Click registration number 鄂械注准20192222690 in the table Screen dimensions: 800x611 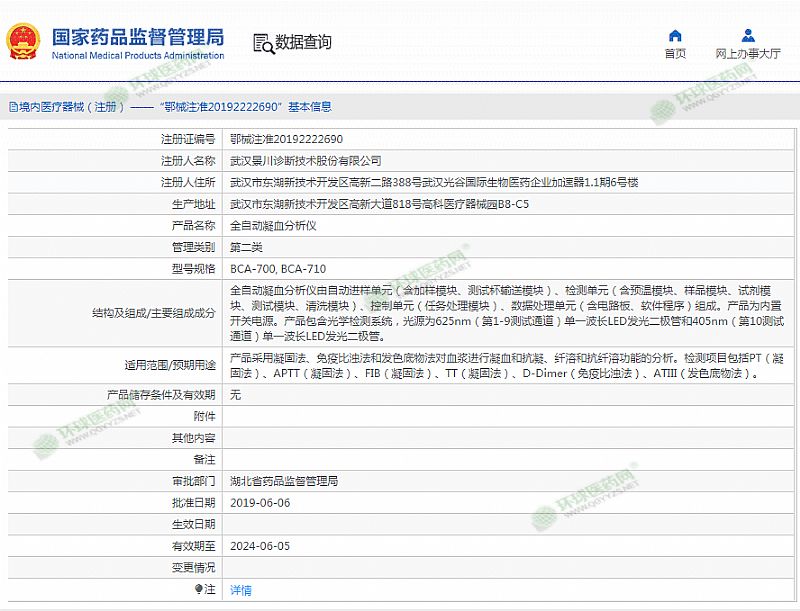coord(286,139)
